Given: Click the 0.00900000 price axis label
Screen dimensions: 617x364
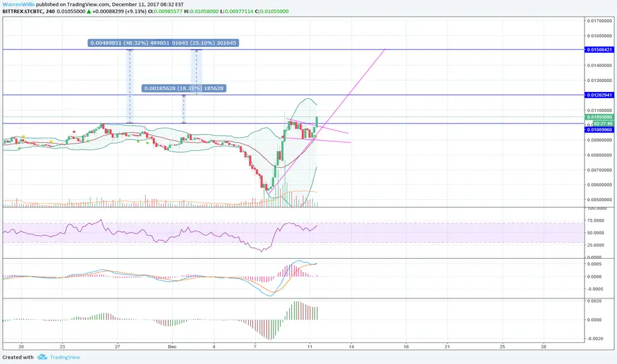Looking at the screenshot, I should coord(599,140).
